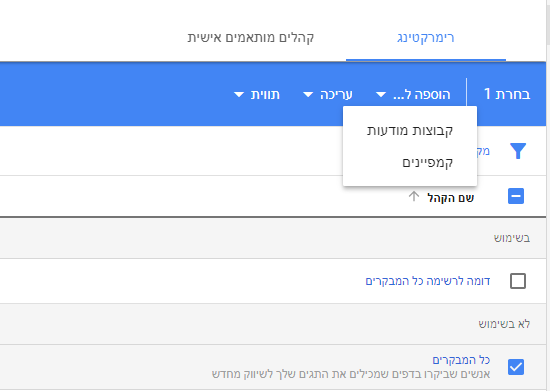The image size is (550, 391).
Task: Click the בשימוש group header row
Action: 273,238
